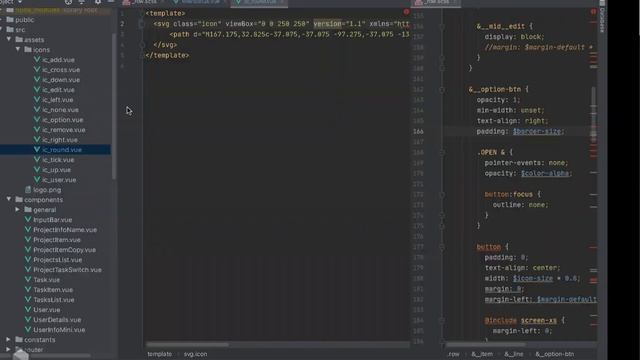
Task: Open ic_tick.vue from the tree
Action: click(x=58, y=160)
